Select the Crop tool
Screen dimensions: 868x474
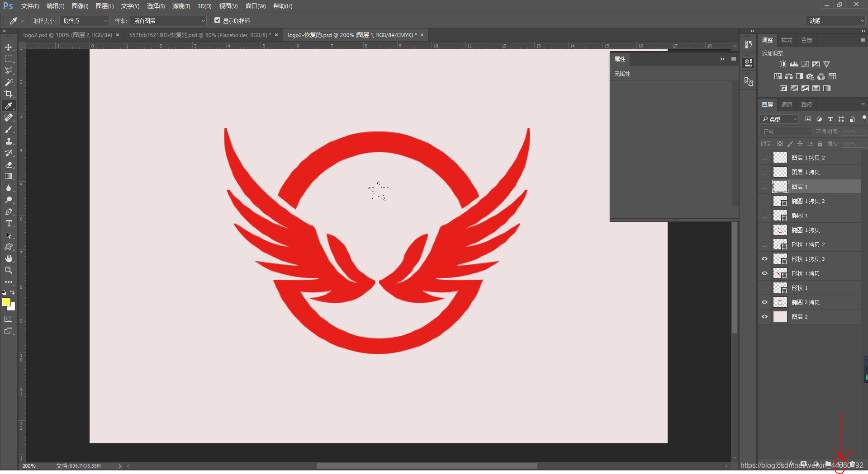pos(9,94)
